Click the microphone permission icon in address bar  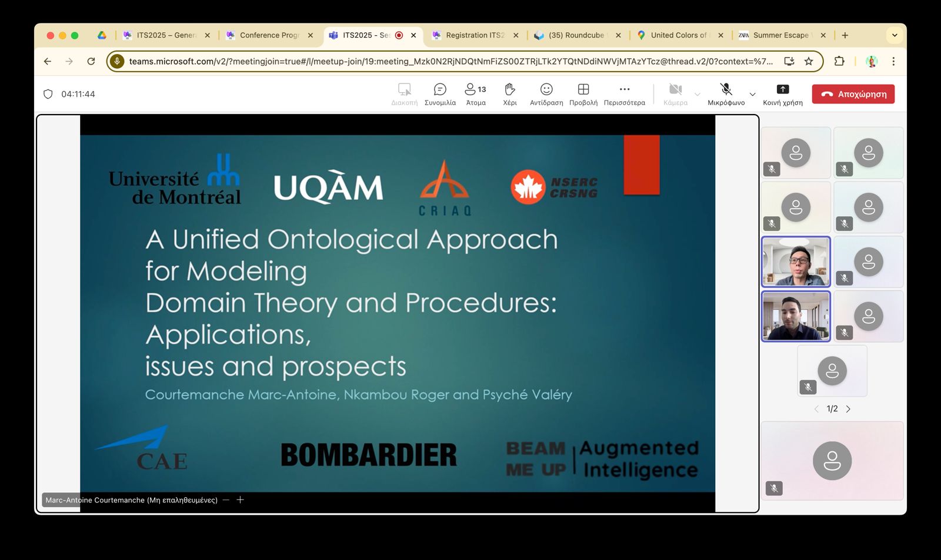click(x=117, y=61)
